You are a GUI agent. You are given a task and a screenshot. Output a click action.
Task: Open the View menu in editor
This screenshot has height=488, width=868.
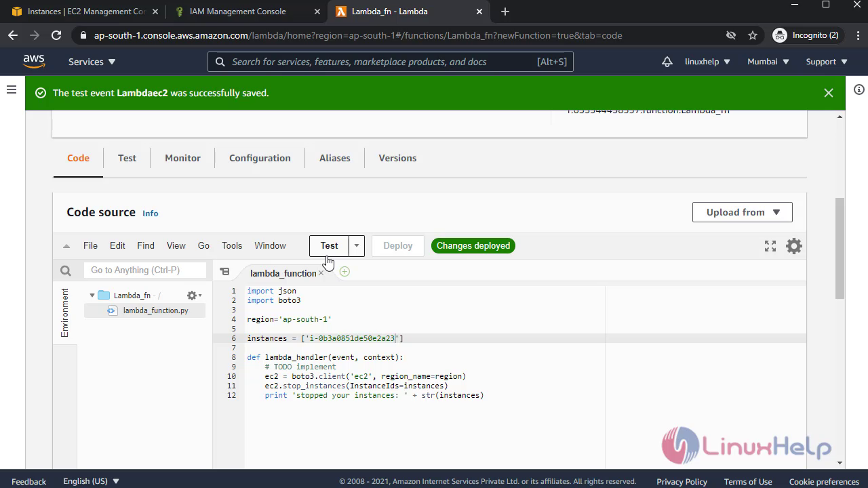pos(176,246)
